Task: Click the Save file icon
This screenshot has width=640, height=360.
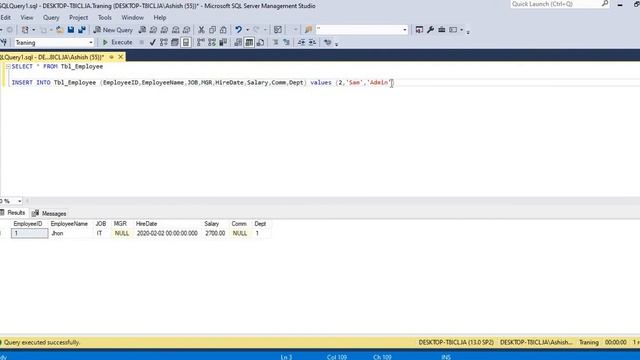Action: pyautogui.click(x=71, y=30)
